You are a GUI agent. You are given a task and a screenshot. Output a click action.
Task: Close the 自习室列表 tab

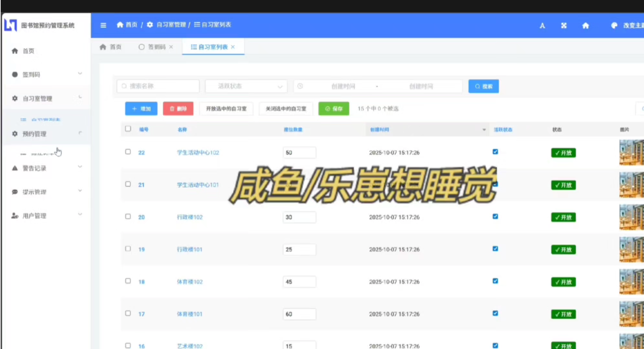233,47
